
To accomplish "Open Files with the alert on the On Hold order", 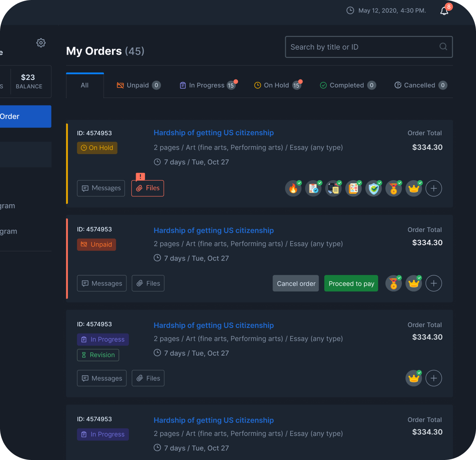I will click(148, 188).
